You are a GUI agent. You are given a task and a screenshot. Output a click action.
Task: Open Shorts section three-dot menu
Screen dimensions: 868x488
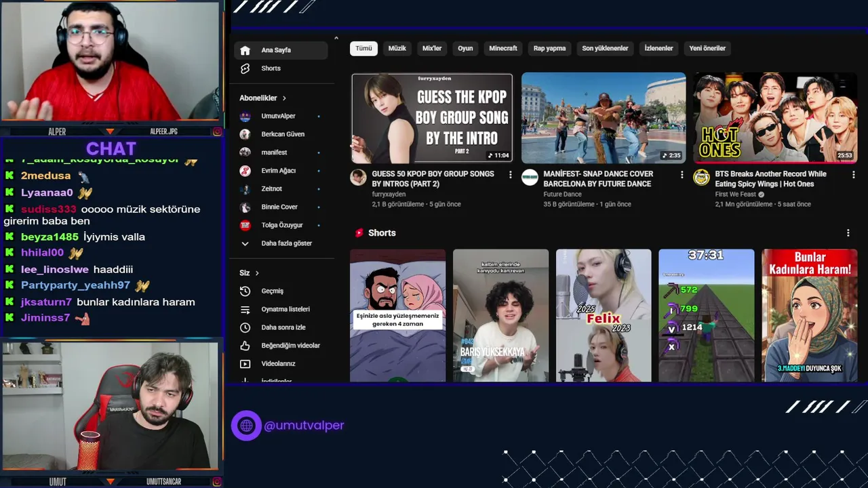tap(848, 233)
